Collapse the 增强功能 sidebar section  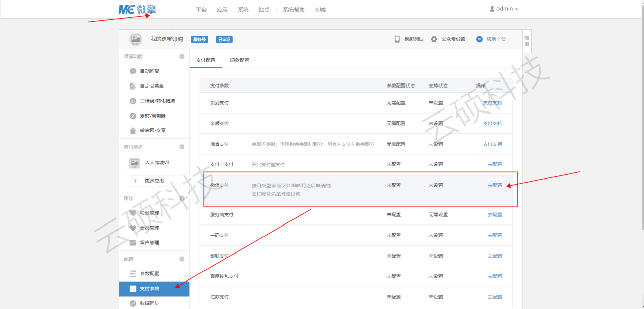tap(182, 57)
